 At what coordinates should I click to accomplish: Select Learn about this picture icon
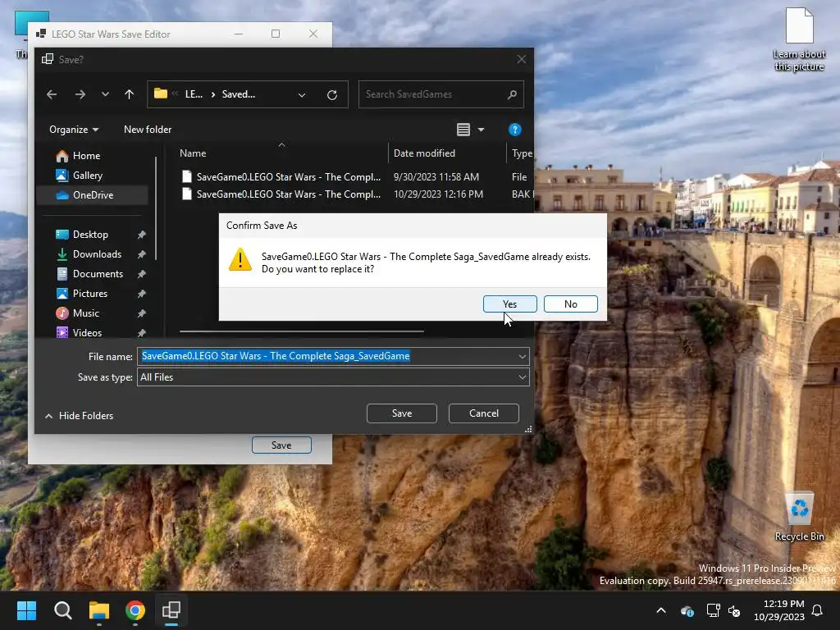coord(799,39)
